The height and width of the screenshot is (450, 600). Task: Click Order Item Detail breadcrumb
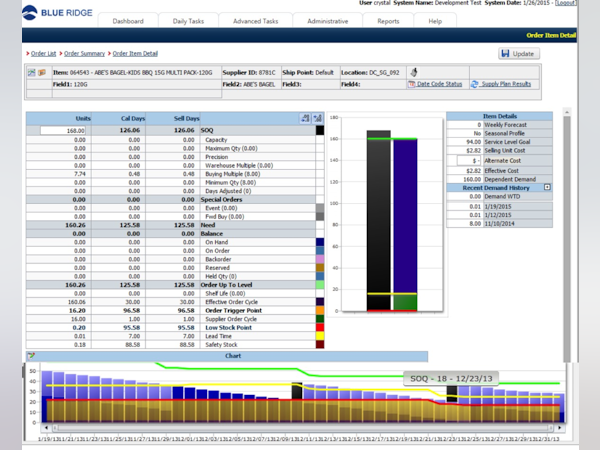pyautogui.click(x=135, y=54)
